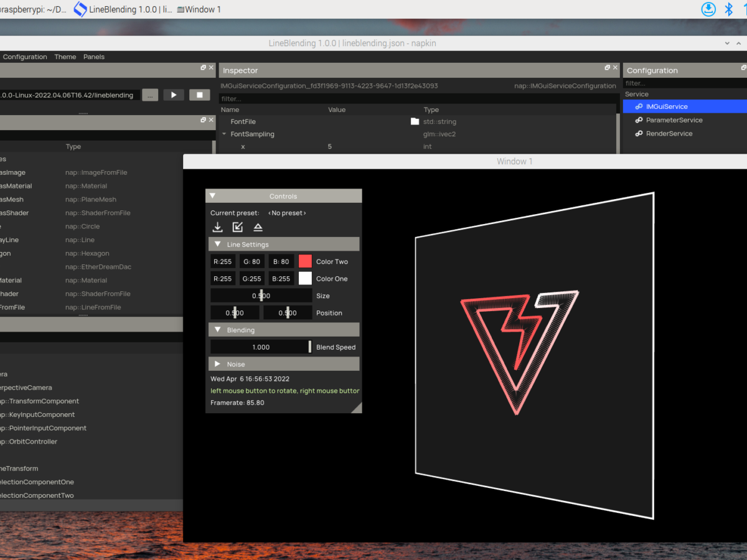This screenshot has height=560, width=747.
Task: Click the second Position slider field
Action: [288, 313]
